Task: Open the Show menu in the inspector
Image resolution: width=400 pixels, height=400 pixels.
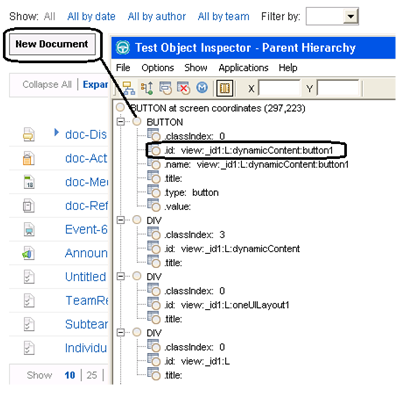Action: click(x=196, y=68)
